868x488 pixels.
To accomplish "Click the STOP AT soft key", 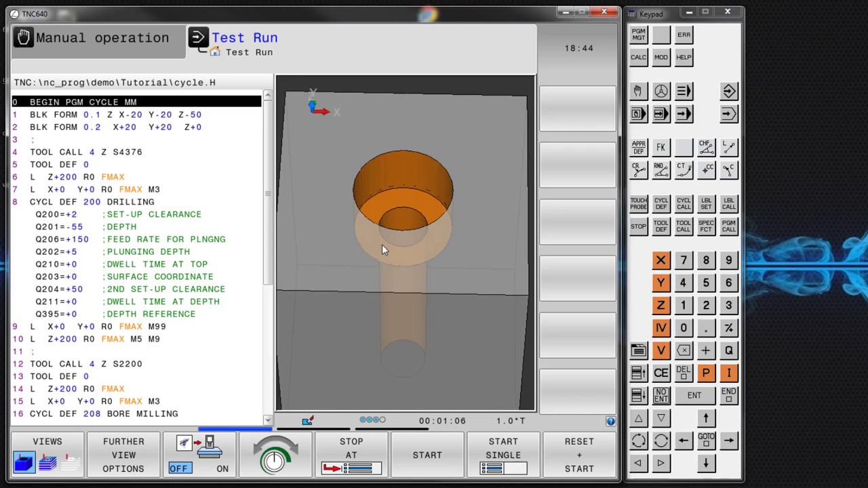I will click(351, 455).
